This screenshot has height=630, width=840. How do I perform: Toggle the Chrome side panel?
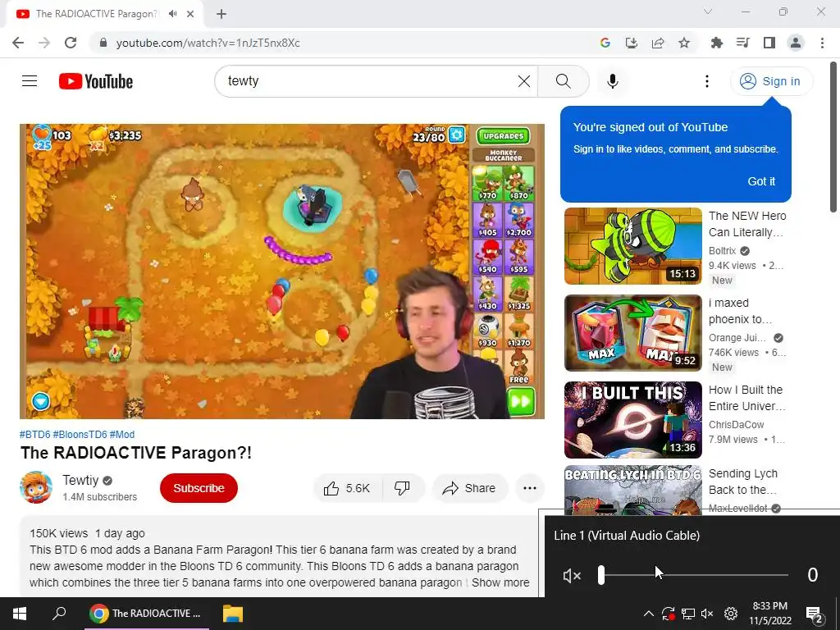(x=769, y=43)
